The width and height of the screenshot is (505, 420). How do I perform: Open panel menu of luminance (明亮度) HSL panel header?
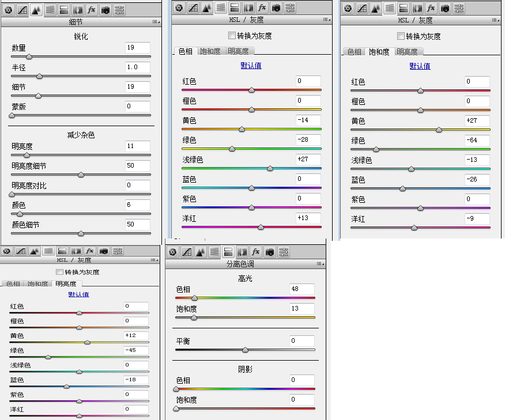tap(155, 260)
